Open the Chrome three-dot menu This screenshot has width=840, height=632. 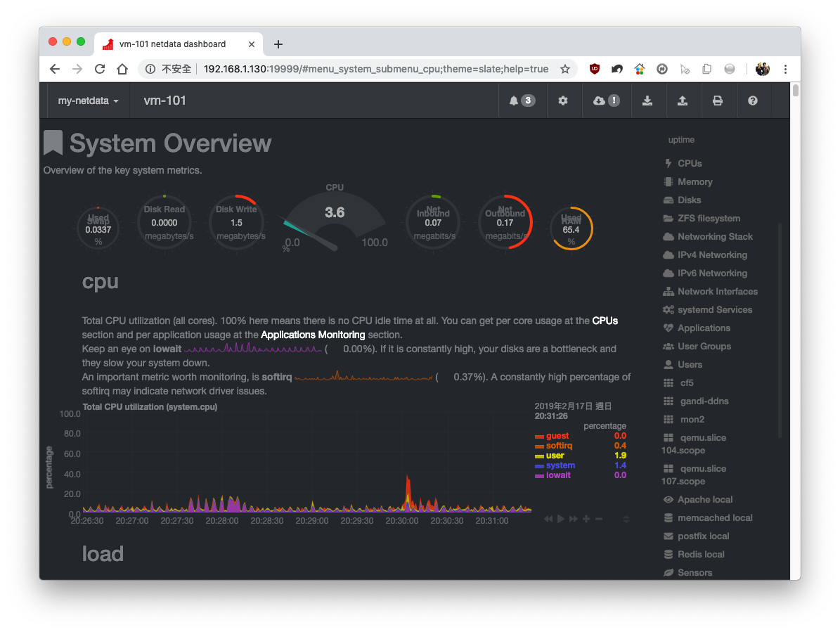tap(785, 69)
